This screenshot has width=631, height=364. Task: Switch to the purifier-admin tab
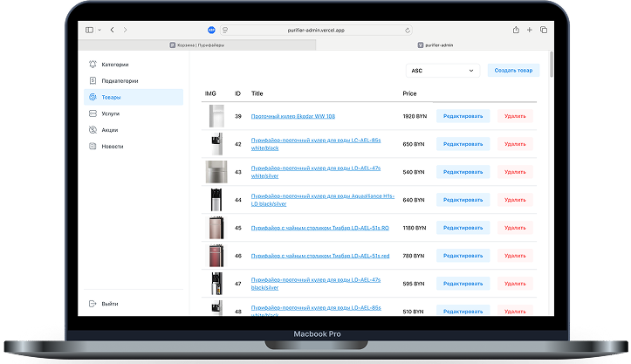coord(436,45)
